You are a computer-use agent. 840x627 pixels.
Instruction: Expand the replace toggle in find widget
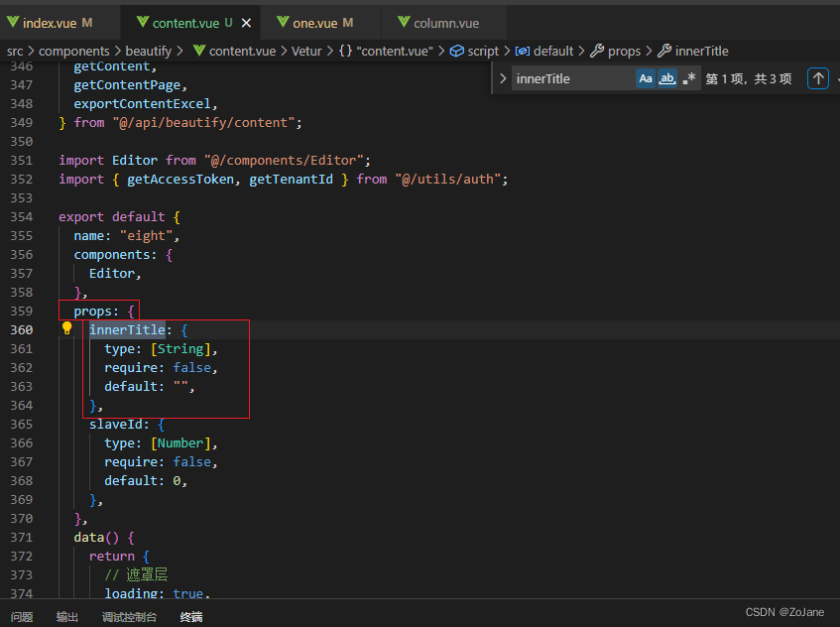503,78
